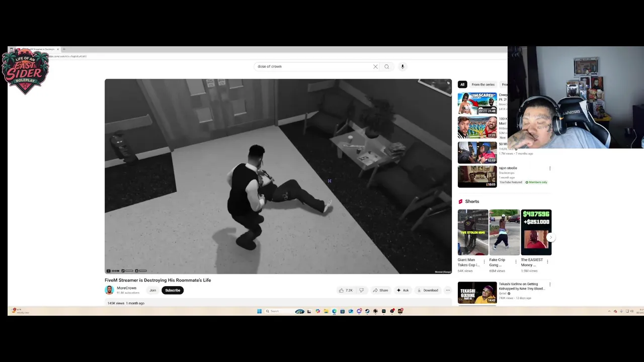Screen dimensions: 644x362
Task: Like the video with thumbs-up icon
Action: pos(342,290)
